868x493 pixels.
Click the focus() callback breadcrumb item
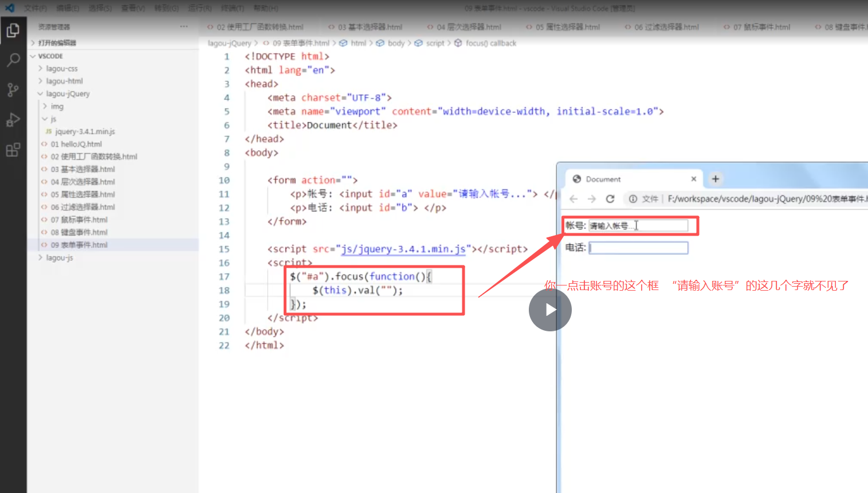pos(490,43)
